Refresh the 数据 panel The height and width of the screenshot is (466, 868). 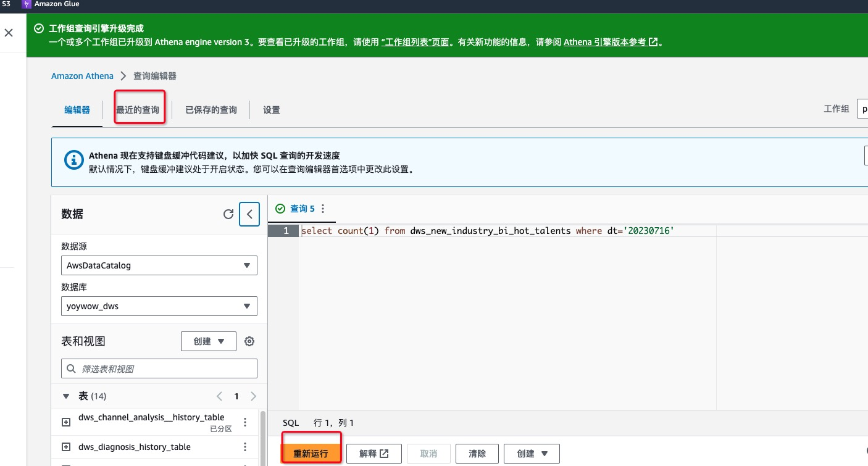[x=228, y=214]
